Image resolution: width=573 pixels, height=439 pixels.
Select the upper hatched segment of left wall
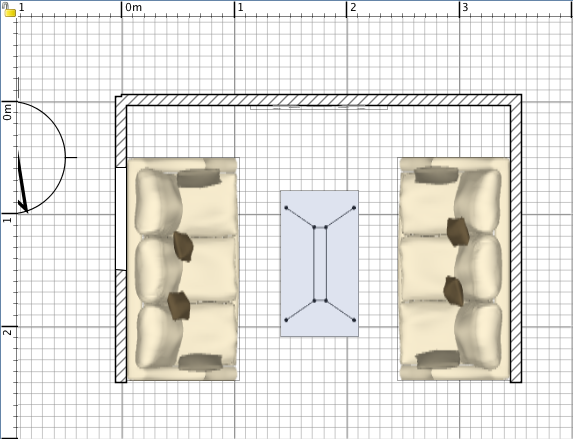121,132
